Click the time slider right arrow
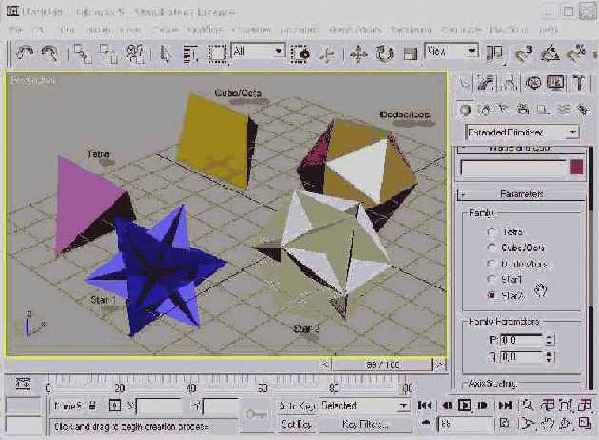 tap(440, 365)
